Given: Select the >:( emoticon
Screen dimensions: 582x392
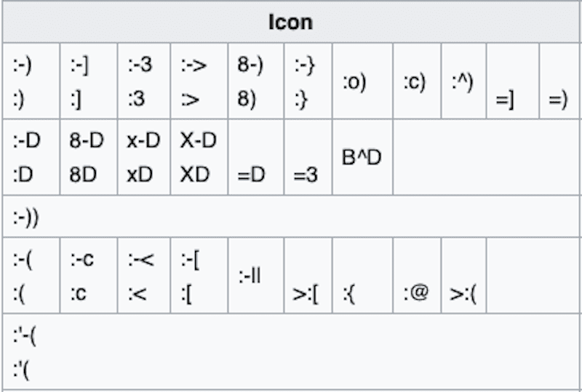Looking at the screenshot, I should (463, 294).
